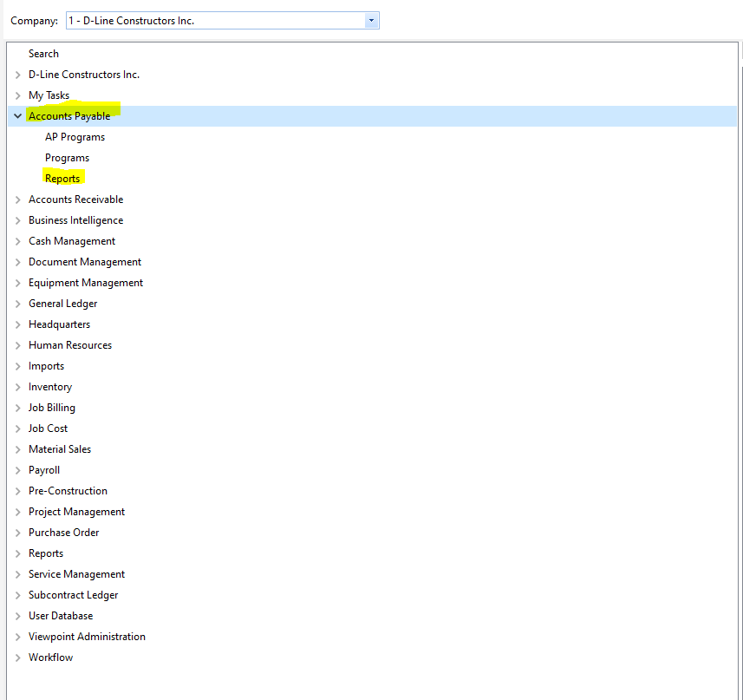
Task: Select the Accounts Payable tree label
Action: (69, 116)
